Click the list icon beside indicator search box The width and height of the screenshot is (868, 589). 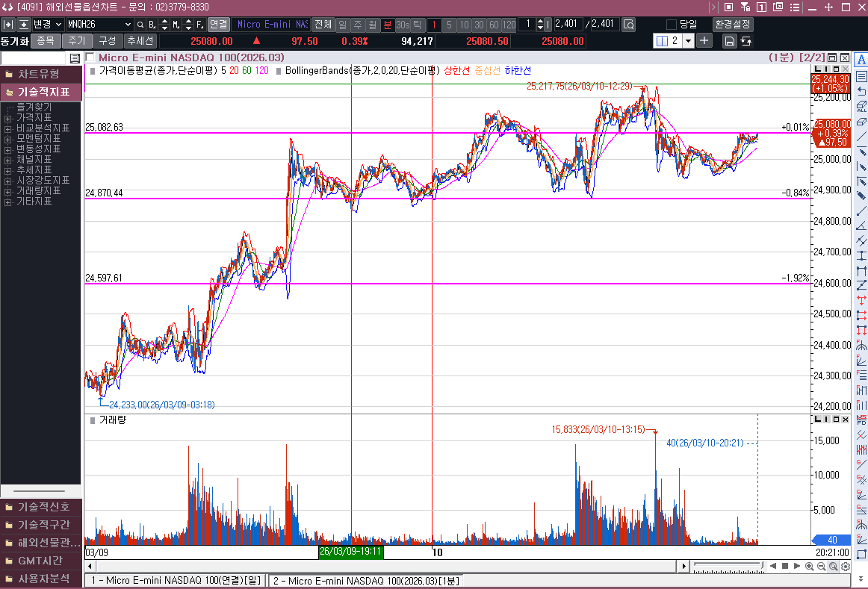75,58
